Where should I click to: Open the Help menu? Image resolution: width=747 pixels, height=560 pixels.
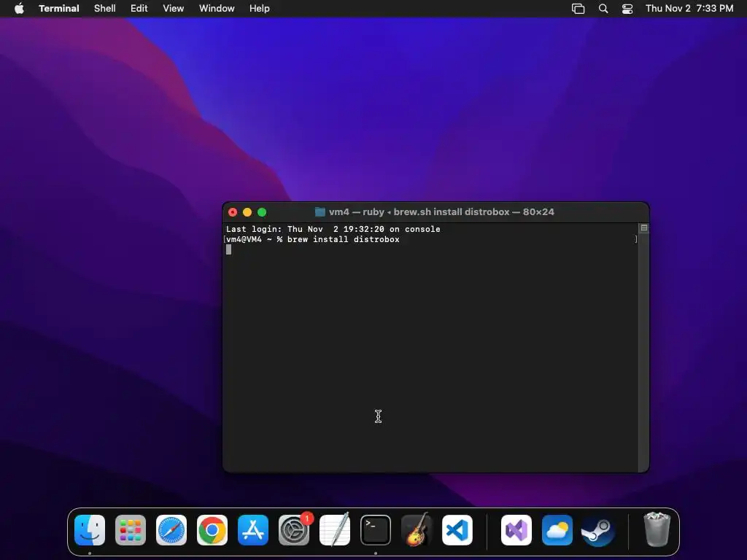pyautogui.click(x=260, y=9)
